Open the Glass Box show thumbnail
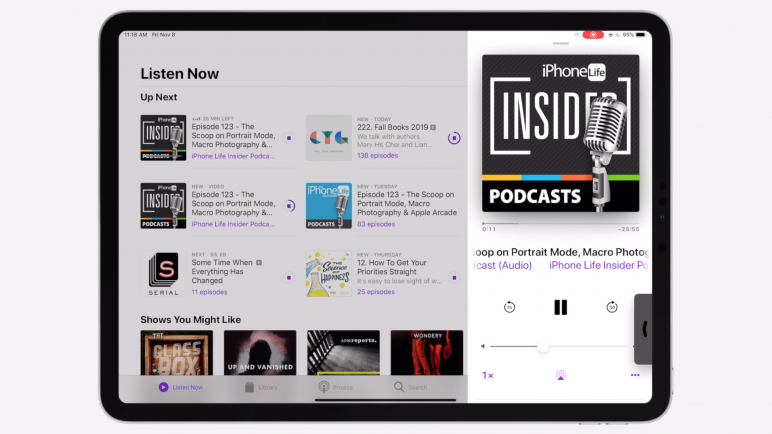The width and height of the screenshot is (772, 434). point(177,353)
